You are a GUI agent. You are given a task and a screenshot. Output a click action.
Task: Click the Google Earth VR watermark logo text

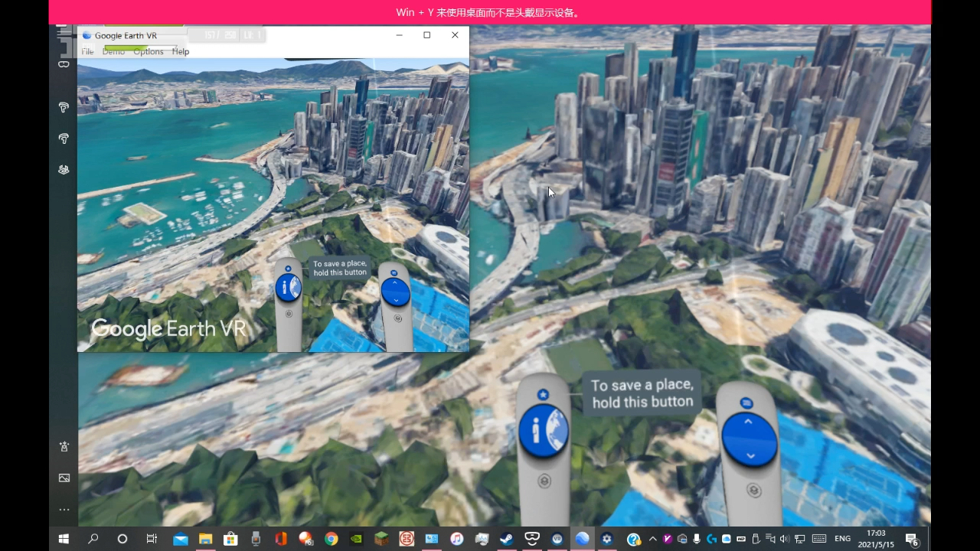(x=168, y=329)
